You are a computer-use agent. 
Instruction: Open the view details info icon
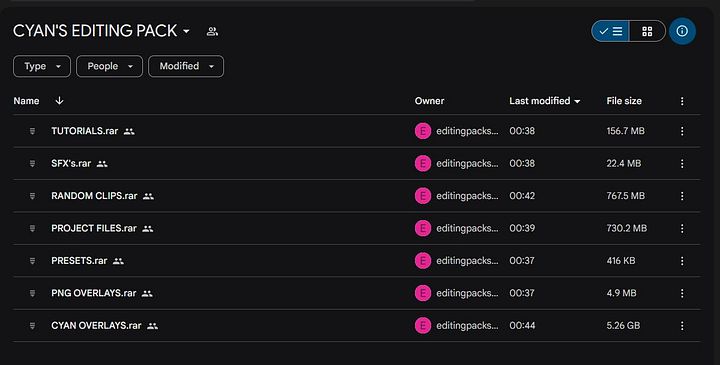(x=682, y=31)
